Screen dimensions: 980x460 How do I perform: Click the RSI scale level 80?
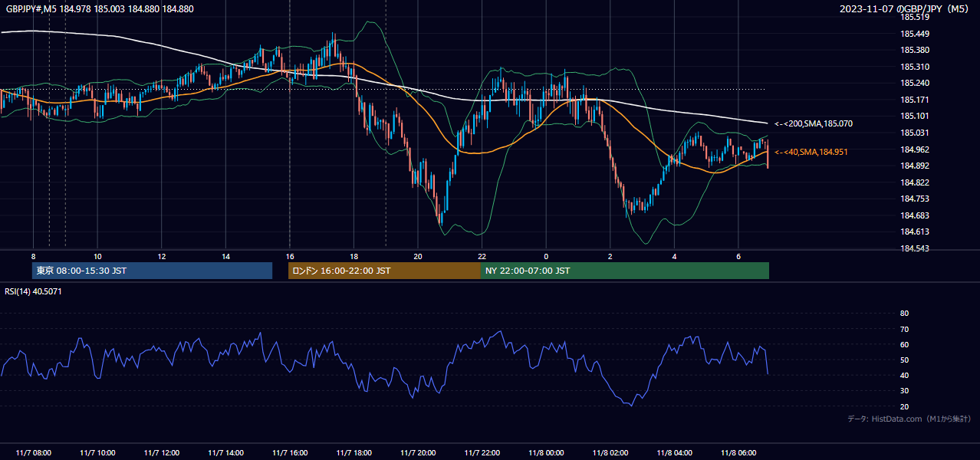(x=904, y=314)
